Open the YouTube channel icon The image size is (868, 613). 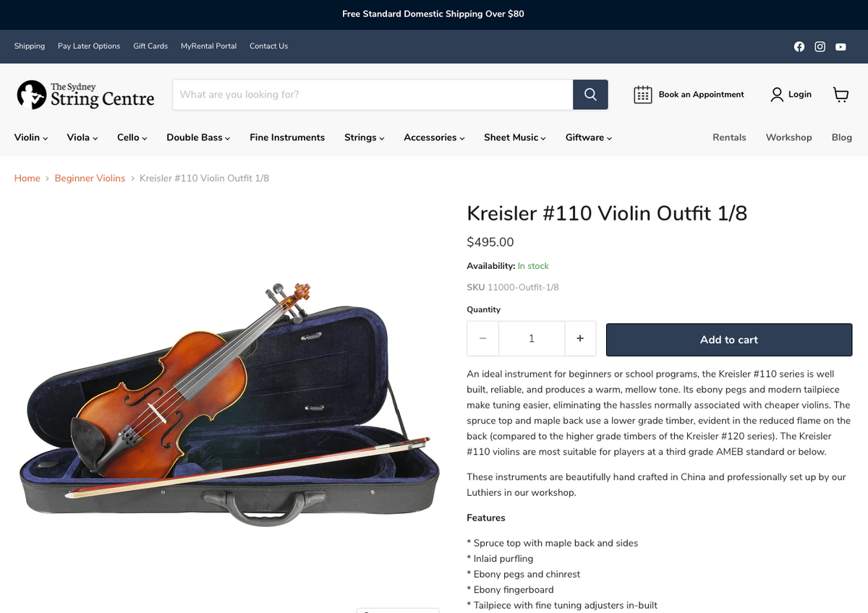pyautogui.click(x=841, y=46)
